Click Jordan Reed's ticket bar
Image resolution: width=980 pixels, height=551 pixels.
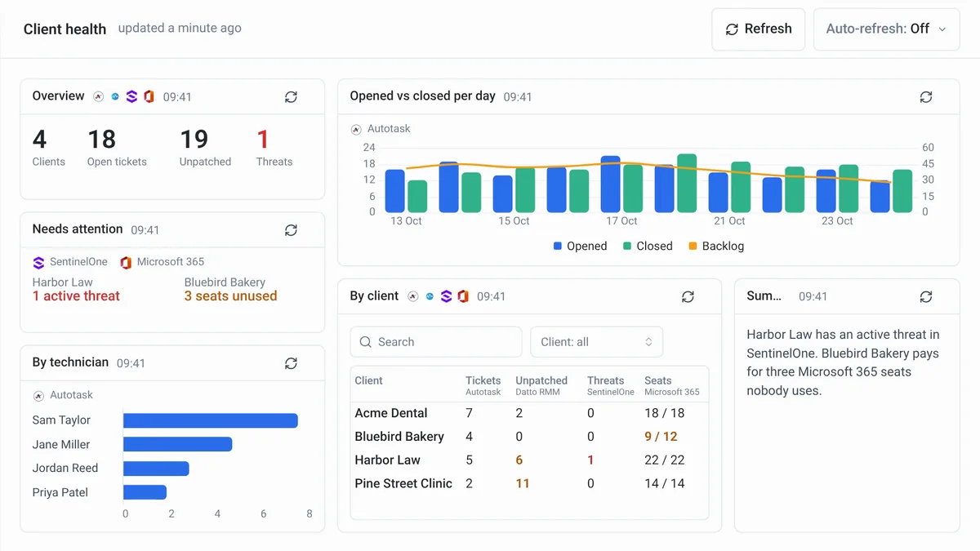tap(156, 469)
